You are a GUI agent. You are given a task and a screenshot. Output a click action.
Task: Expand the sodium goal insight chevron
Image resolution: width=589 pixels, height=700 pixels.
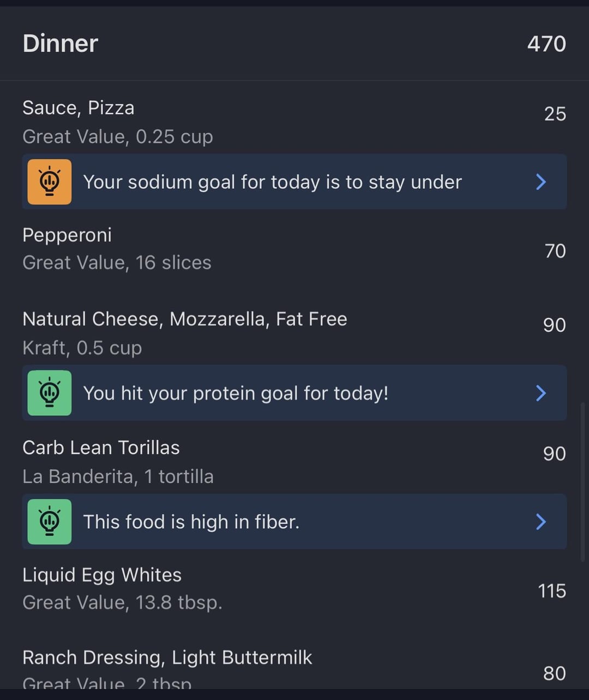tap(540, 182)
